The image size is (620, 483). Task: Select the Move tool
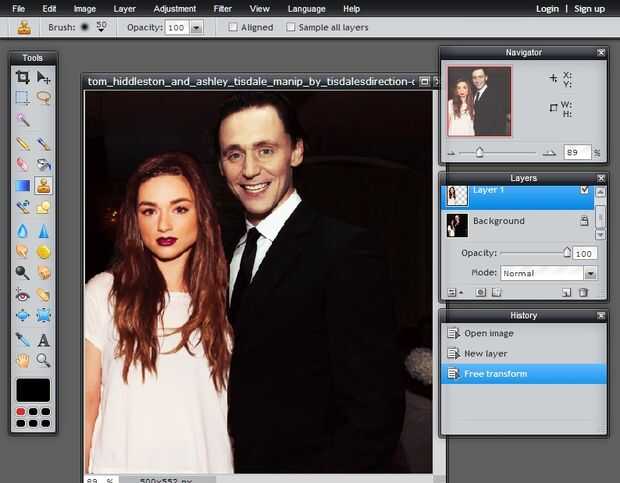pos(44,77)
